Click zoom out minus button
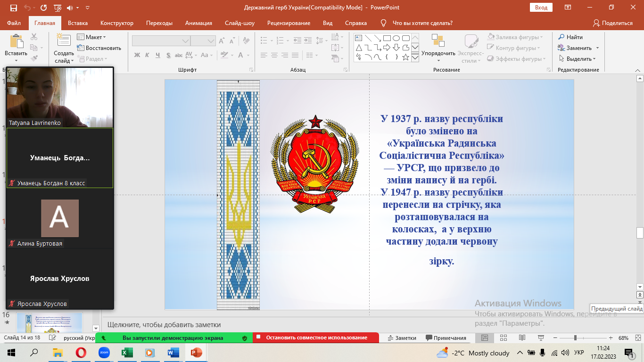Image resolution: width=644 pixels, height=362 pixels. (555, 338)
